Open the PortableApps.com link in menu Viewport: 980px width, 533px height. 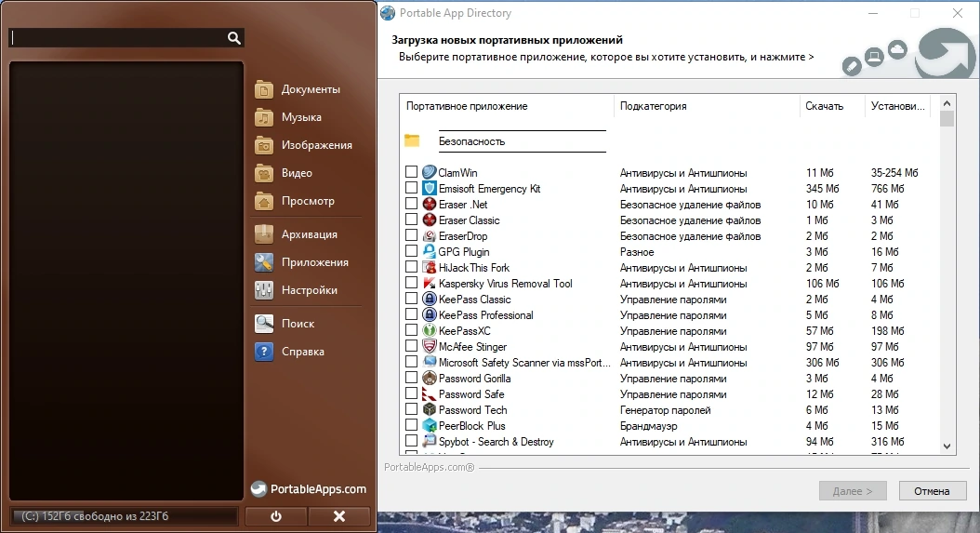pos(309,489)
